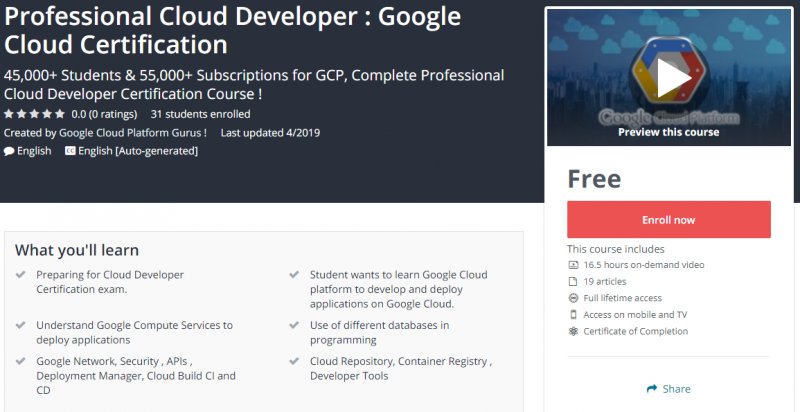
Task: Click '45,000+ Students & 55,000+ Subscriptions' subtitle
Action: click(254, 85)
